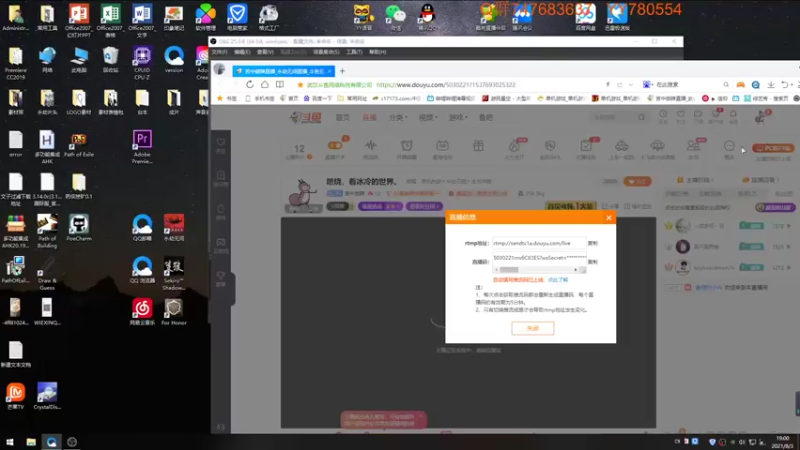Open 鱼吧 in Douyu nav

(x=486, y=117)
